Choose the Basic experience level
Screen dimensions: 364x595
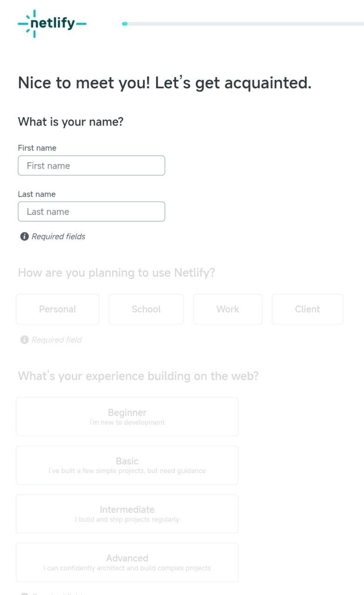[x=127, y=465]
